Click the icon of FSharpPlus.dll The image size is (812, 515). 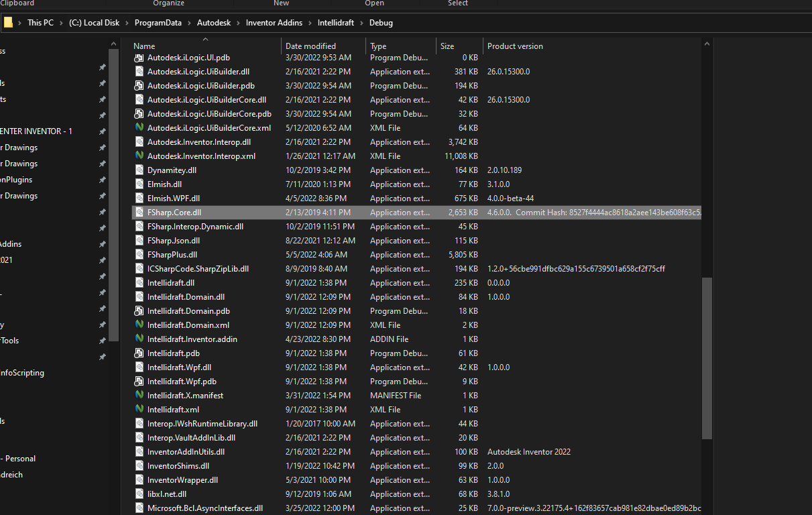click(x=139, y=255)
